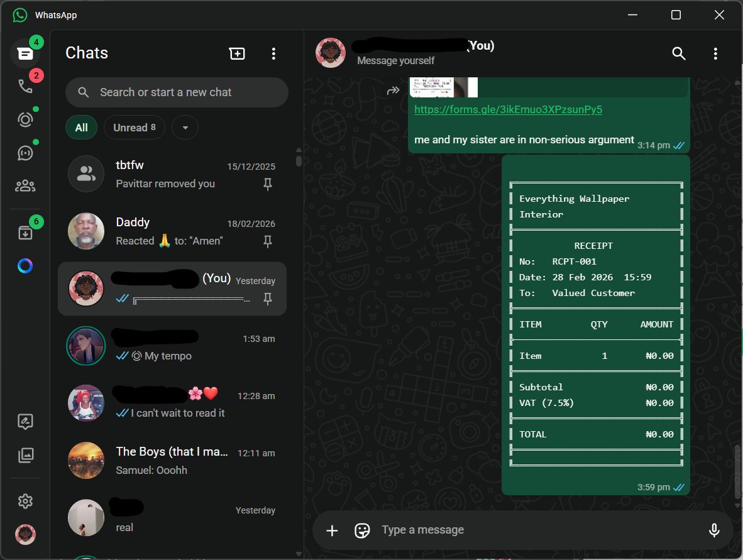The width and height of the screenshot is (743, 560).
Task: Maximize the WhatsApp window
Action: coord(676,15)
